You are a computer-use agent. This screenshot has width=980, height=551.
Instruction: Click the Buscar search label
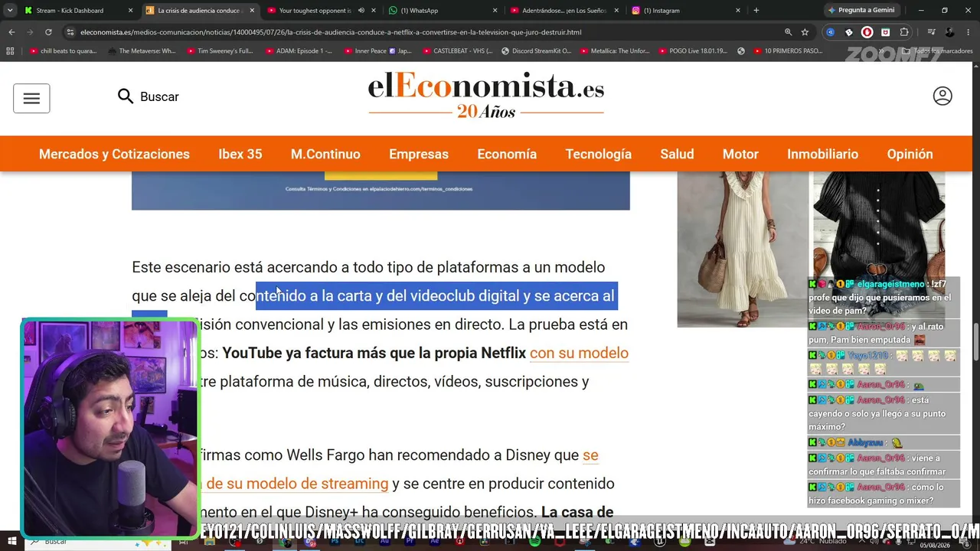159,96
